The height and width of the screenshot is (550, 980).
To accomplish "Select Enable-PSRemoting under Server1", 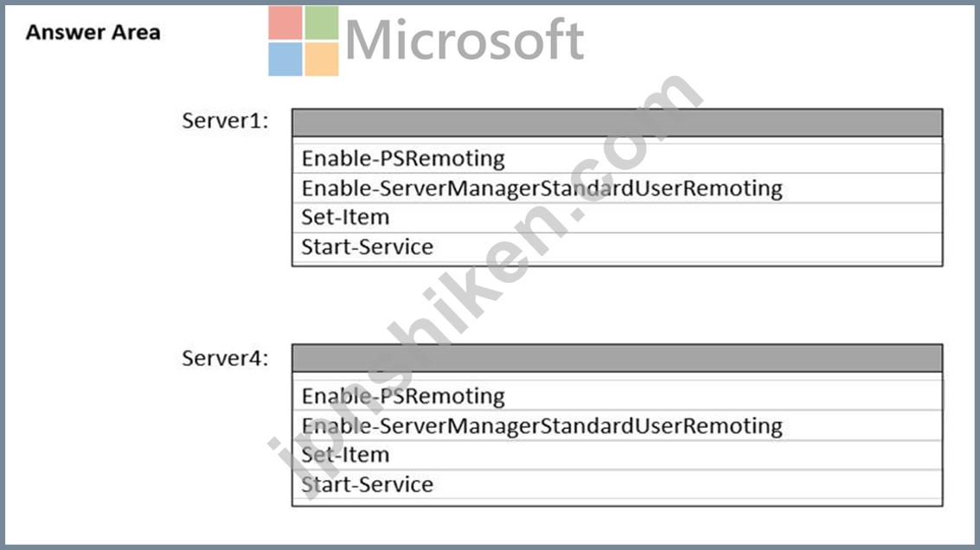I will tap(617, 159).
